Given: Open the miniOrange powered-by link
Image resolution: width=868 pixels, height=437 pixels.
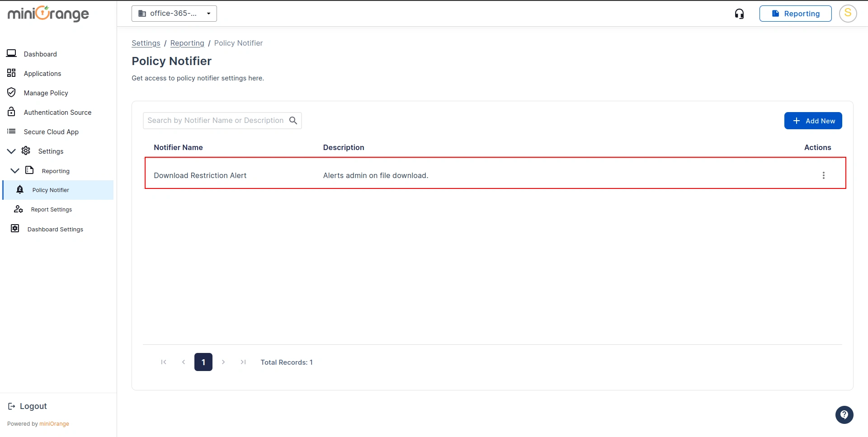Looking at the screenshot, I should 54,424.
